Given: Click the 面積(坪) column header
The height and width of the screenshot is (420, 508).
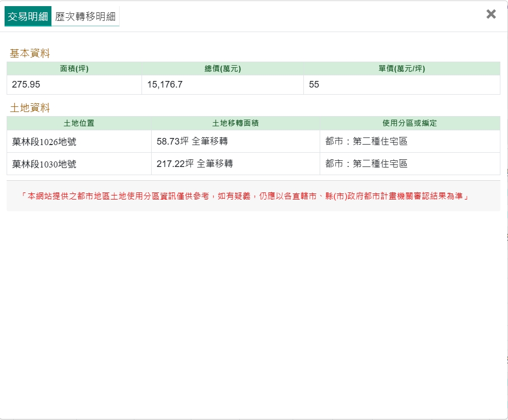Looking at the screenshot, I should pyautogui.click(x=74, y=69).
